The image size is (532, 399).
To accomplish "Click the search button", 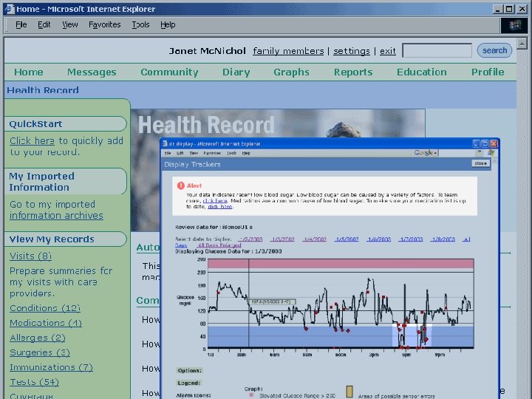I will [494, 50].
